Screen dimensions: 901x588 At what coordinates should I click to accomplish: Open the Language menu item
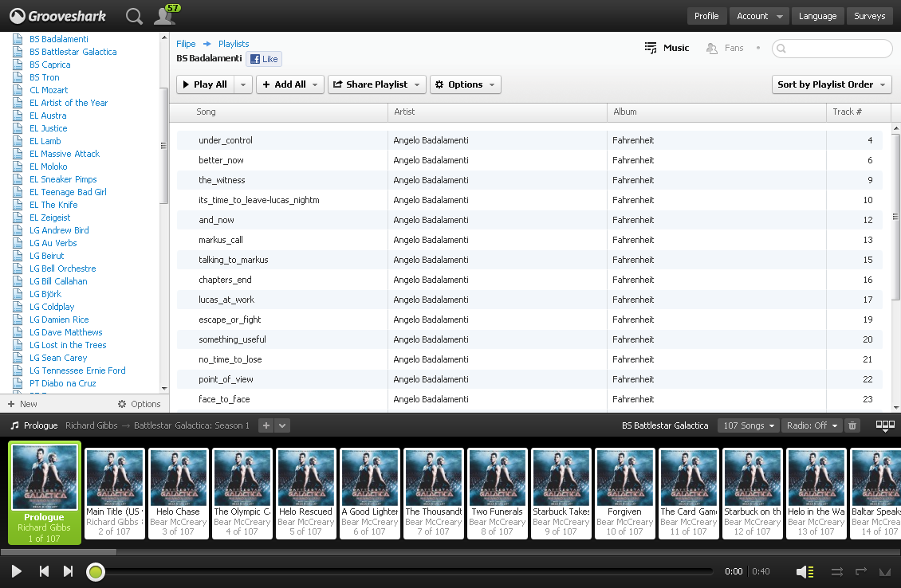click(x=817, y=16)
